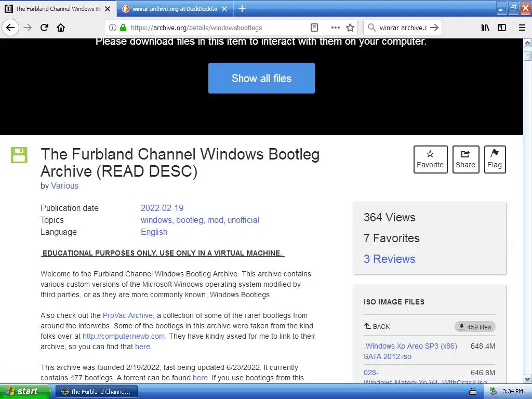Click The Furbland Channe... taskbar button
The image size is (532, 399).
[x=96, y=392]
